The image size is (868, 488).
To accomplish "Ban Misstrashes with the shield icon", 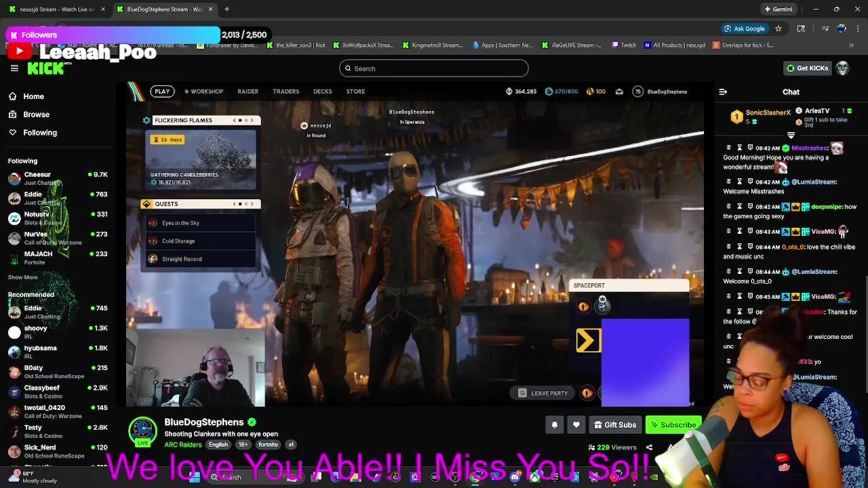I will tap(750, 148).
